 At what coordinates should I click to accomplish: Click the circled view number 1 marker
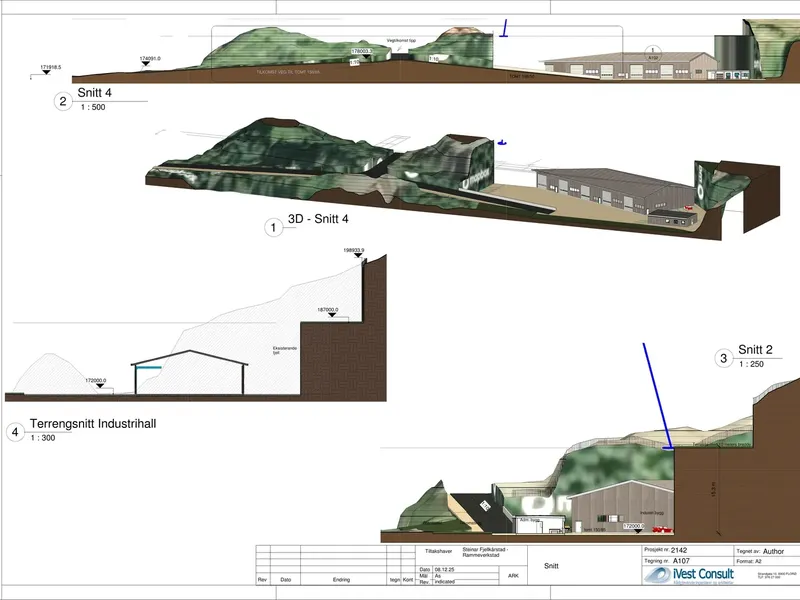(273, 228)
